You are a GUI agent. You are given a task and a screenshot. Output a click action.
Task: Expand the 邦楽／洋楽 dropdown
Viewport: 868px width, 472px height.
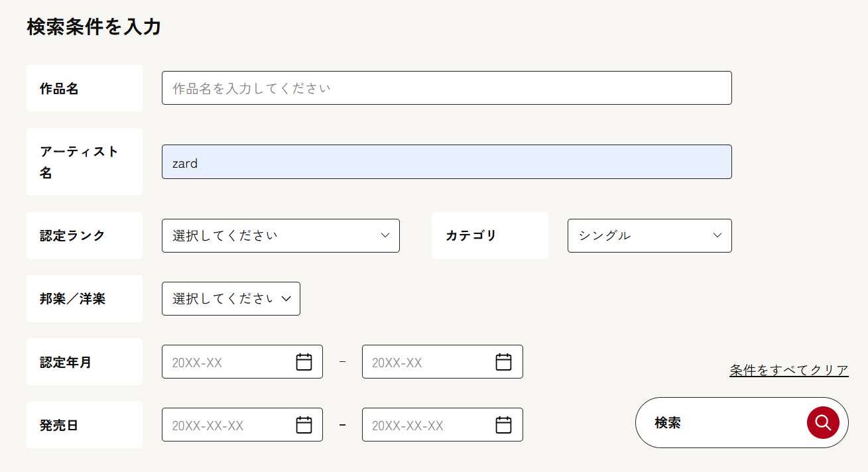pos(231,298)
